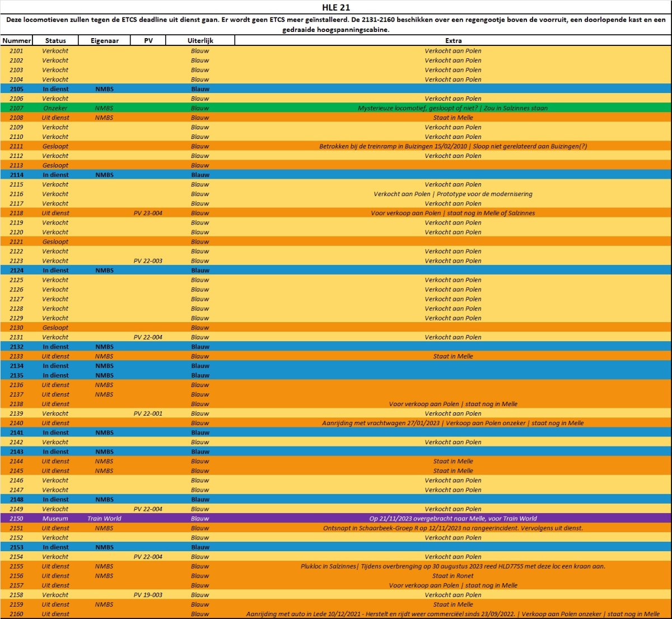Select the PV 23-004 cell

[x=148, y=213]
